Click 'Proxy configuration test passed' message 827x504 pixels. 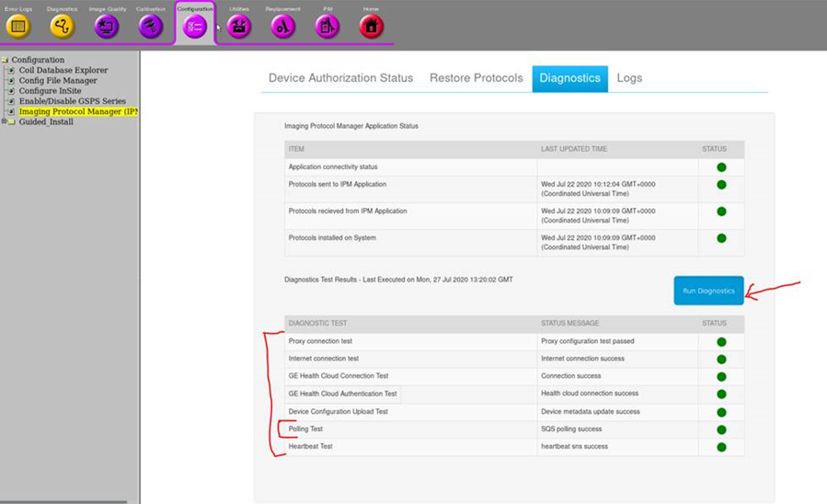[588, 341]
